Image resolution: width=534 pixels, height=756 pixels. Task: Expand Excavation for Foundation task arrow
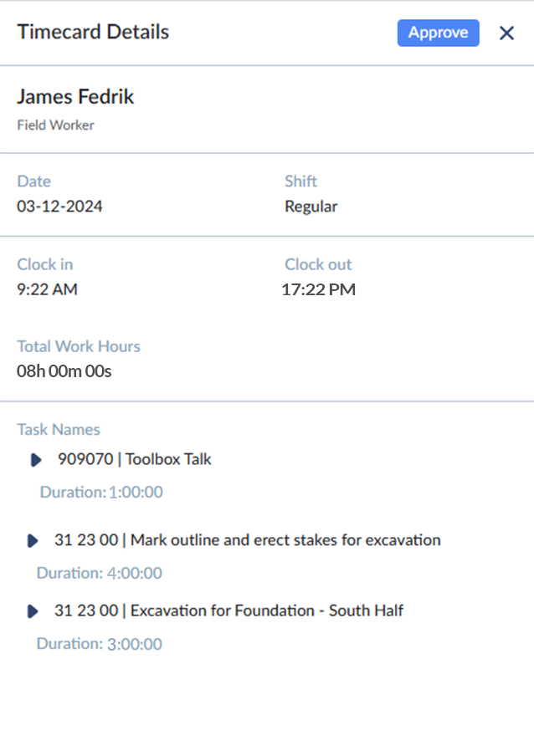point(33,611)
